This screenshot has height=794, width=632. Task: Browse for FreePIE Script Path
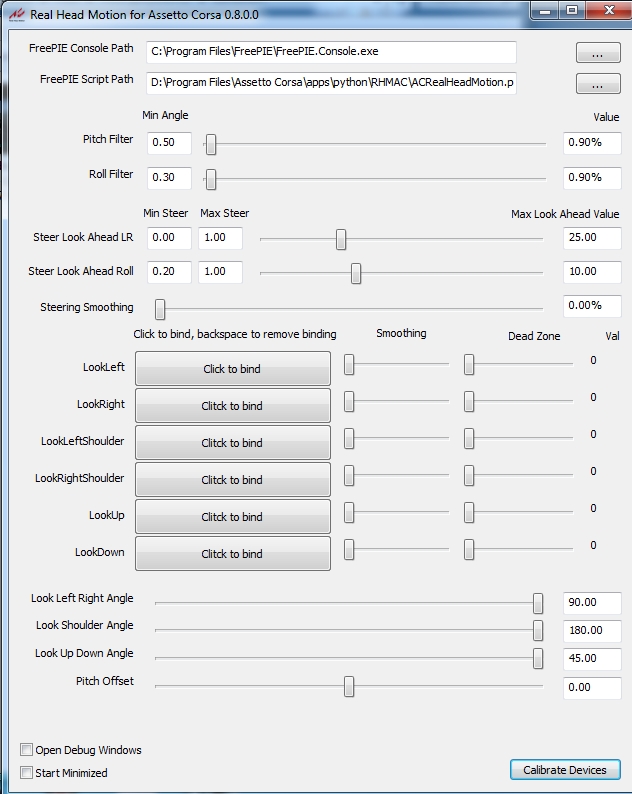click(598, 84)
